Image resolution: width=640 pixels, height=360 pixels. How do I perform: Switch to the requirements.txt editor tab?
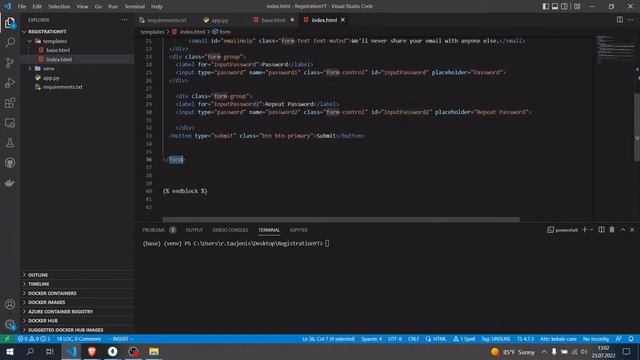[167, 20]
